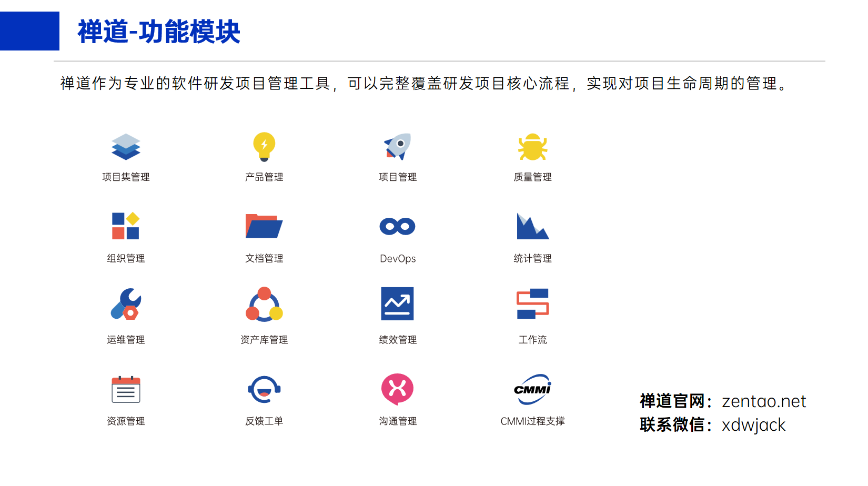868x486 pixels.
Task: Open 文档管理 with the folder icon
Action: point(264,227)
